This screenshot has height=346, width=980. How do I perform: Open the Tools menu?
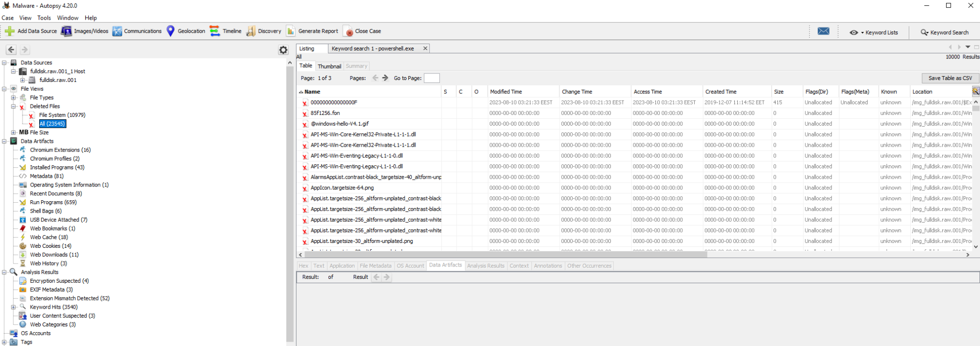click(44, 18)
